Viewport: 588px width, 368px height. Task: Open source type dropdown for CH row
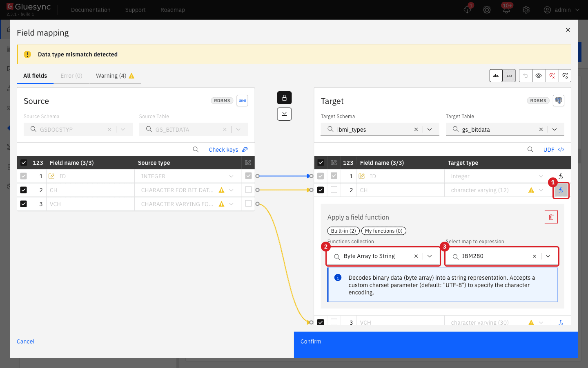(x=232, y=190)
